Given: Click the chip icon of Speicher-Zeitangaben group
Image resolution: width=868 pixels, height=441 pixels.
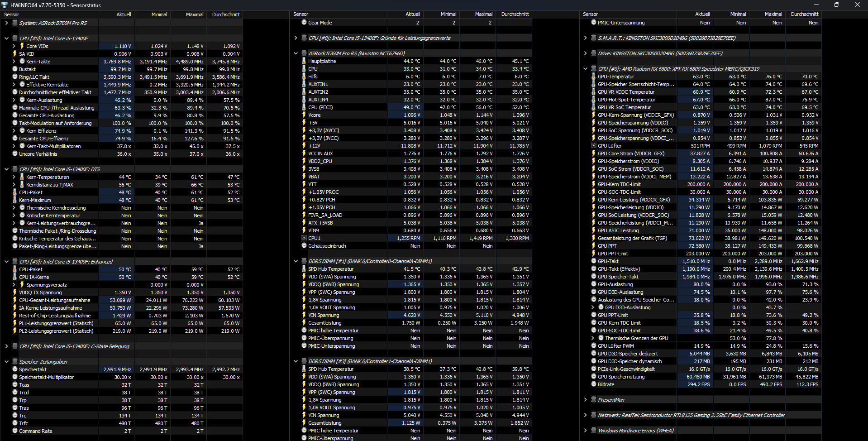Looking at the screenshot, I should (15, 362).
